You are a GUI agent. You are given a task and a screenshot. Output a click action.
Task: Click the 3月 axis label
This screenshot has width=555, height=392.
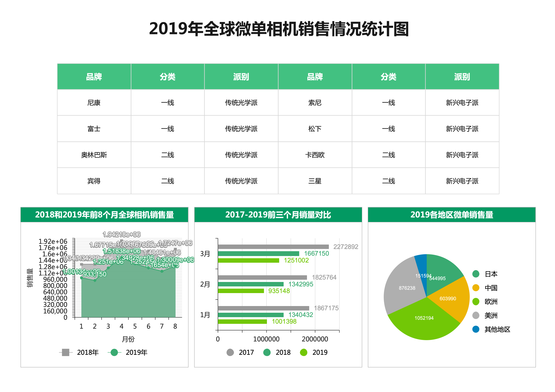(x=205, y=254)
